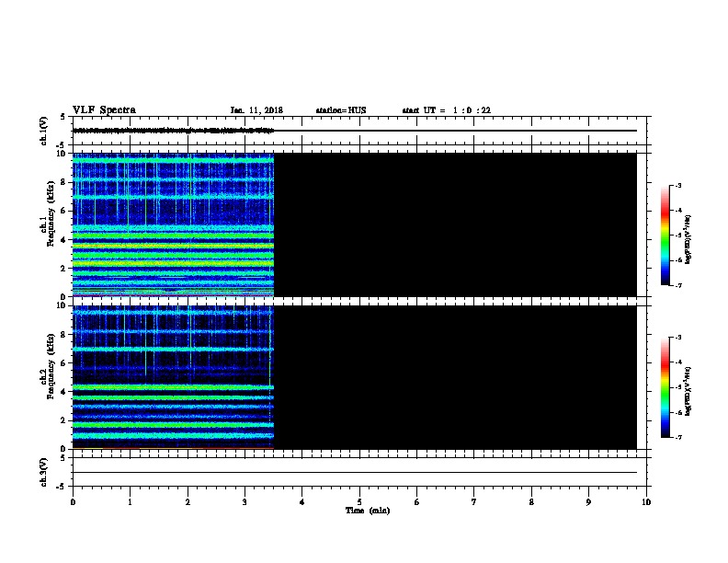
Task: Click the ch.1 voltage waveform trace
Action: [x=173, y=131]
